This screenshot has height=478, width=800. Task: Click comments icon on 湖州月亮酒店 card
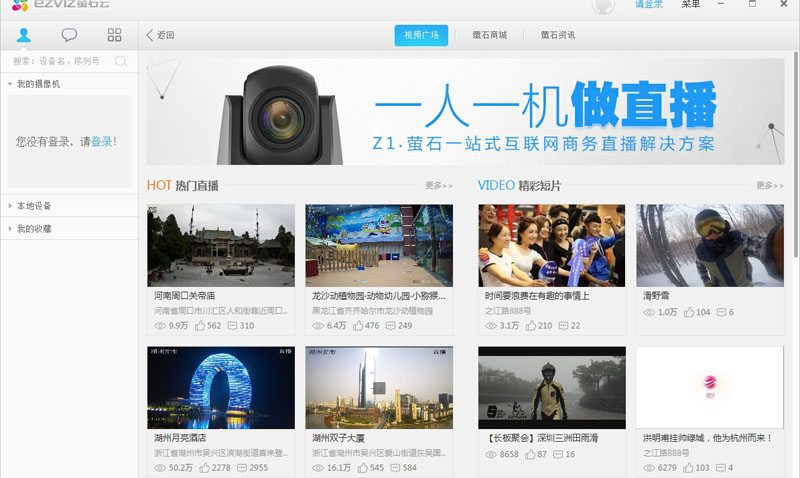click(x=242, y=468)
